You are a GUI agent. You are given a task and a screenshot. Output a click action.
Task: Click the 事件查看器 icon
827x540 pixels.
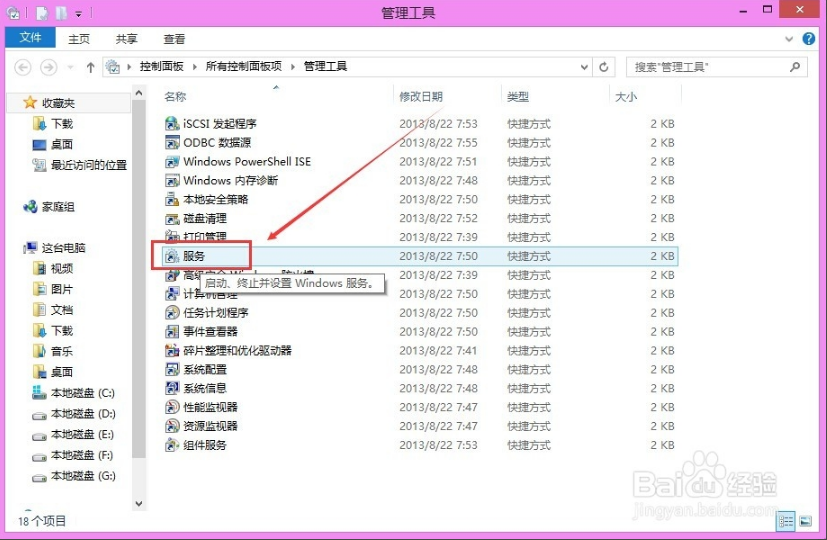click(171, 332)
